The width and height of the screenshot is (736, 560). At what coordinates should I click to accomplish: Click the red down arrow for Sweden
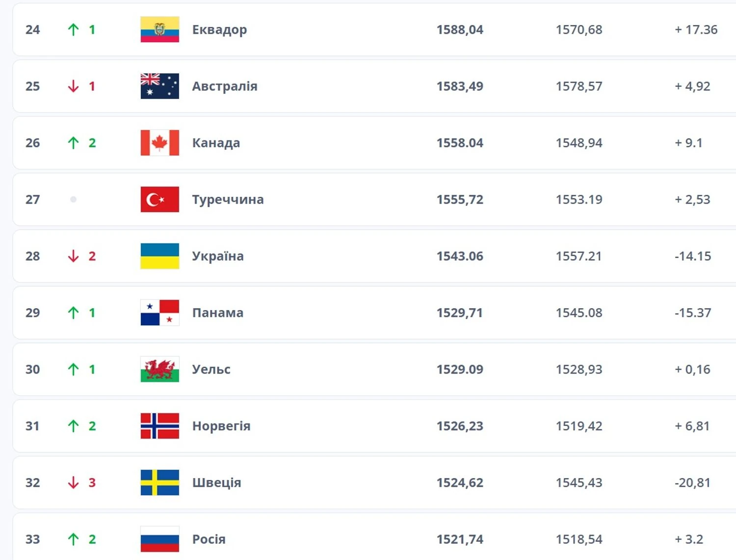(x=73, y=482)
